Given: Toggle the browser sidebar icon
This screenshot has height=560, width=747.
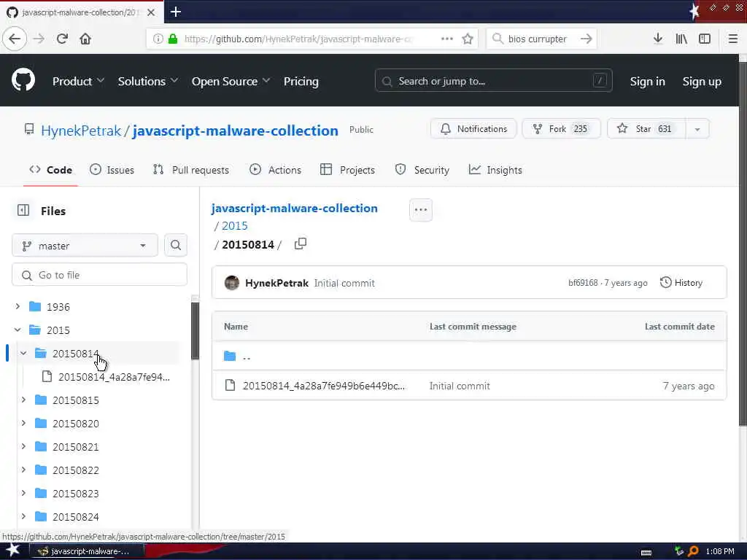Looking at the screenshot, I should (705, 39).
